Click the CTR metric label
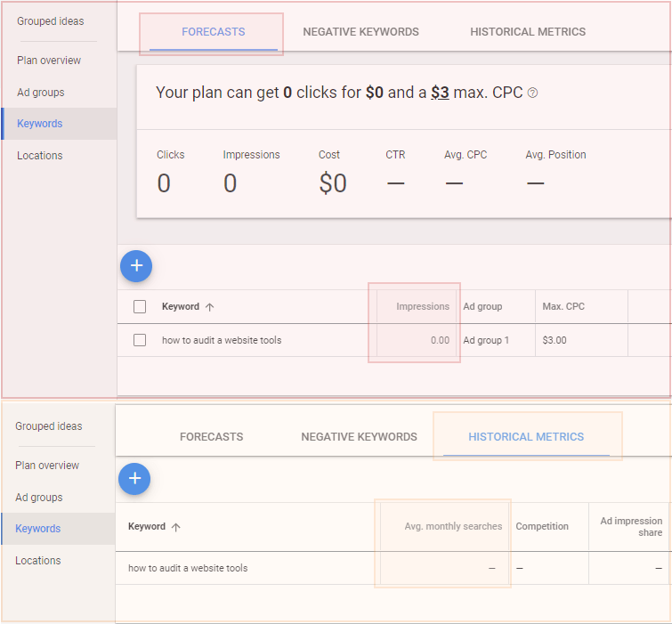This screenshot has height=624, width=672. [x=395, y=155]
